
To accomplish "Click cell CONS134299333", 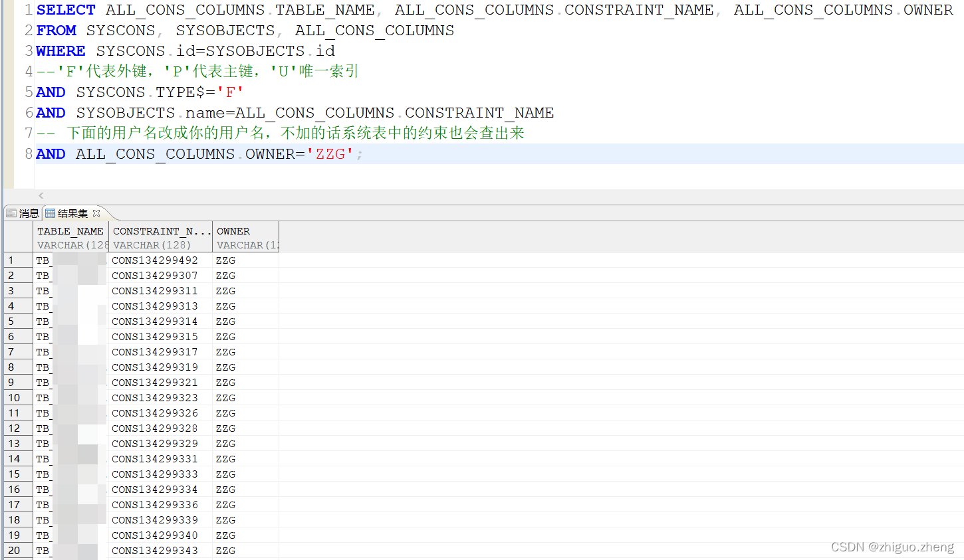I will click(x=160, y=474).
